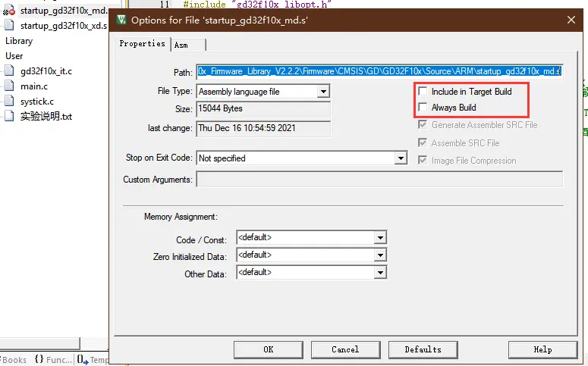Image resolution: width=588 pixels, height=366 pixels.
Task: Click the main.c file icon
Action: (x=9, y=86)
